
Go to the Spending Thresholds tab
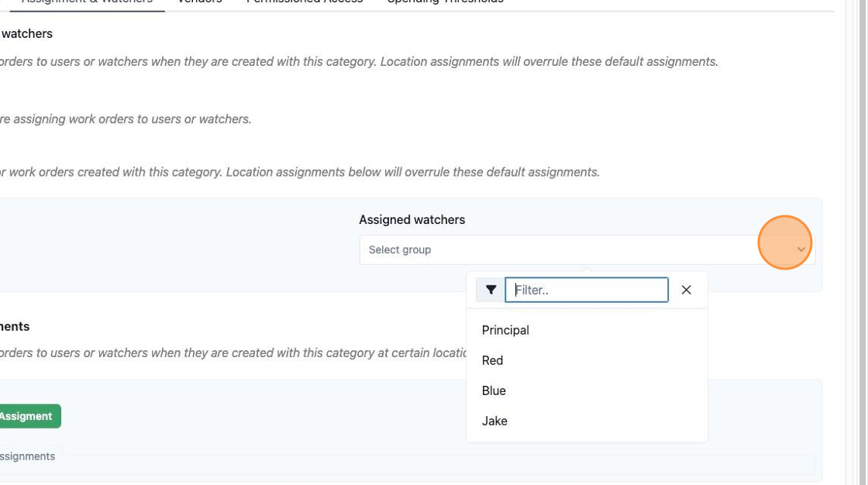coord(445,2)
